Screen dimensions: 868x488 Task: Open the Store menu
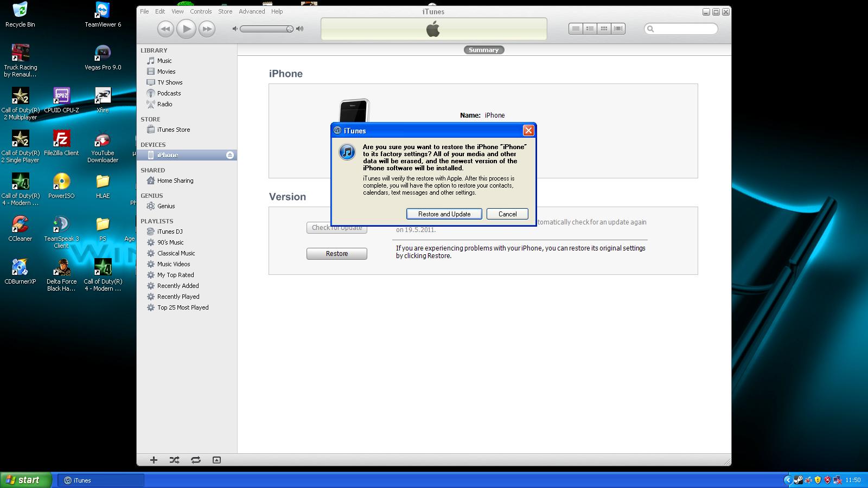point(225,11)
